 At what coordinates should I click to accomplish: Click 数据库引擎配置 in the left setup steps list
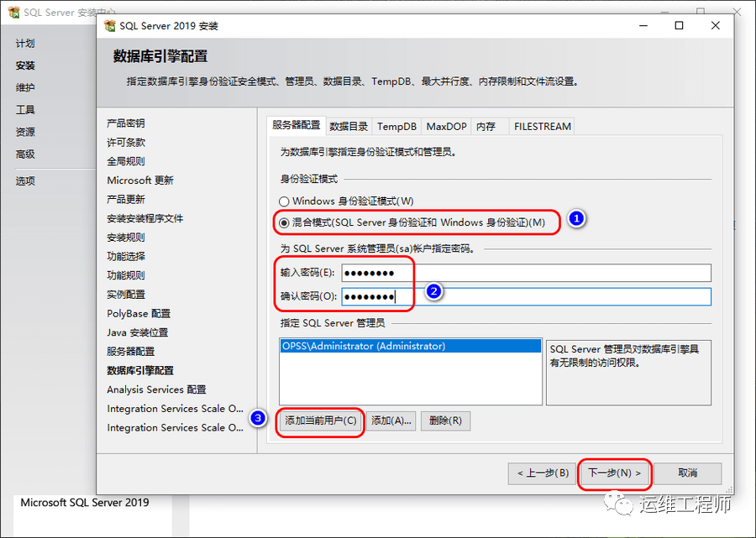click(140, 370)
